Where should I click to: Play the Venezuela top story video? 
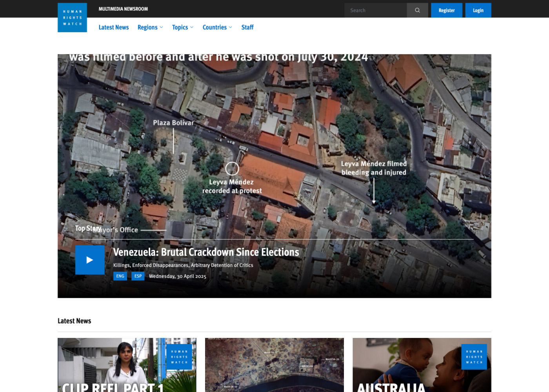click(x=90, y=260)
